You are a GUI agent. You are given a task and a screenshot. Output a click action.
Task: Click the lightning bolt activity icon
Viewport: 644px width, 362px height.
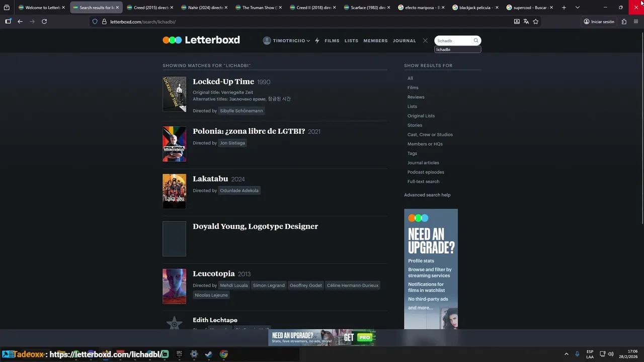(317, 41)
